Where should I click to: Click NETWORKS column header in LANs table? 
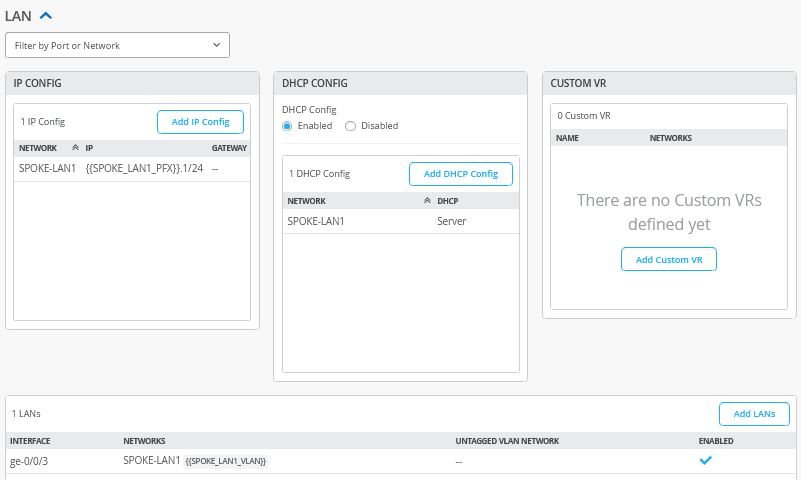[144, 441]
